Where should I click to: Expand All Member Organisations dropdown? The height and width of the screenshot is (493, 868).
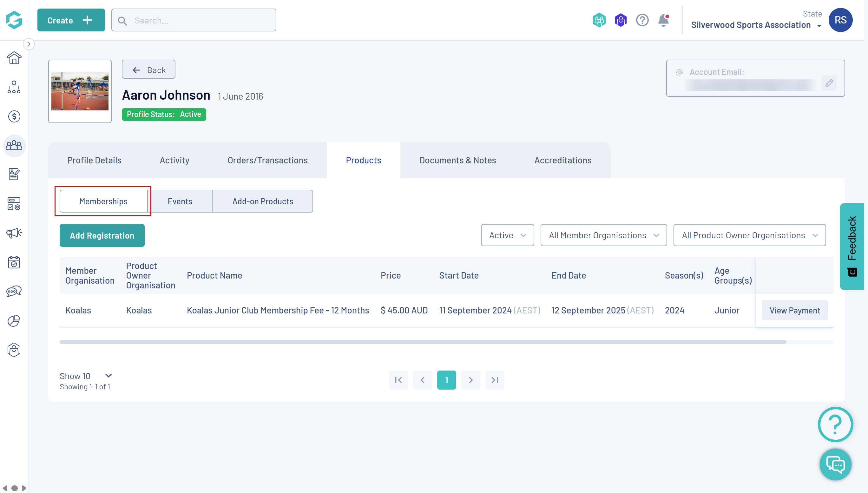pos(603,235)
